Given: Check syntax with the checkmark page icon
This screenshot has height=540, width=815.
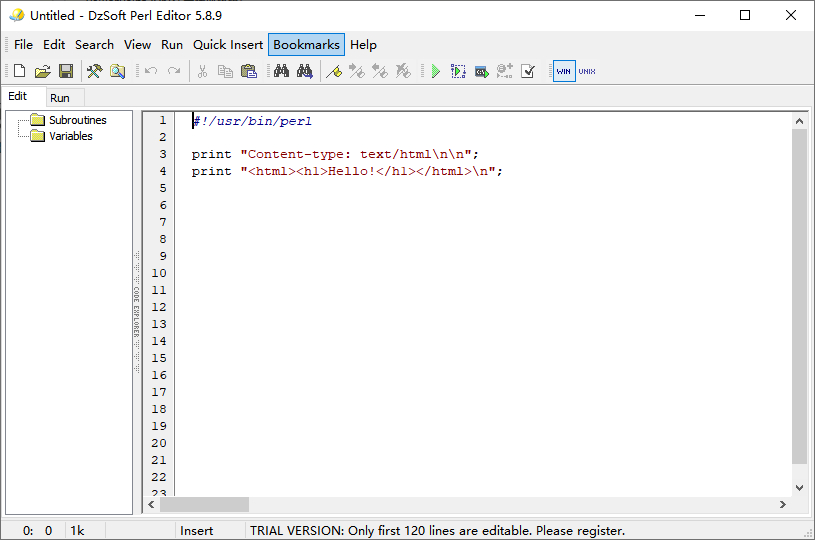Looking at the screenshot, I should tap(528, 71).
